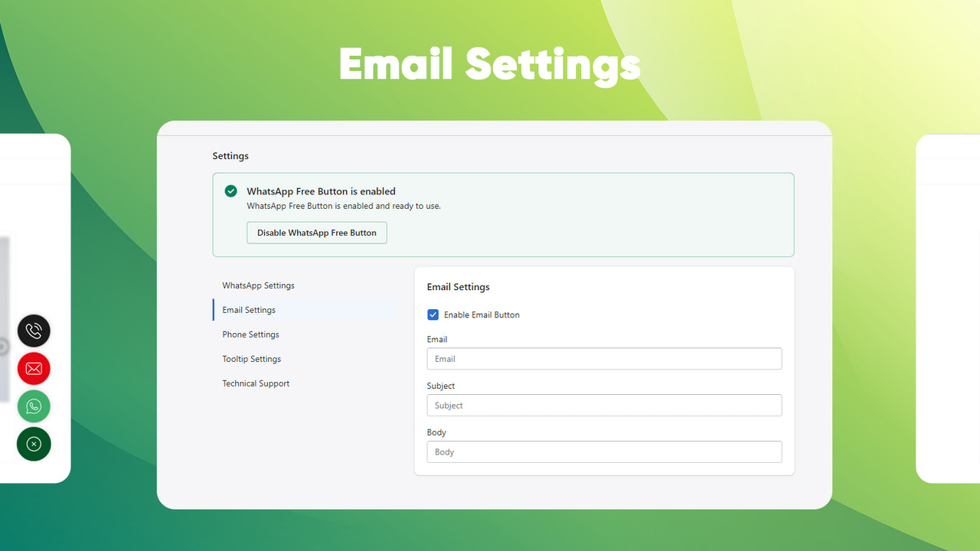The height and width of the screenshot is (551, 980).
Task: Select Technical Support in the sidebar
Action: 256,383
